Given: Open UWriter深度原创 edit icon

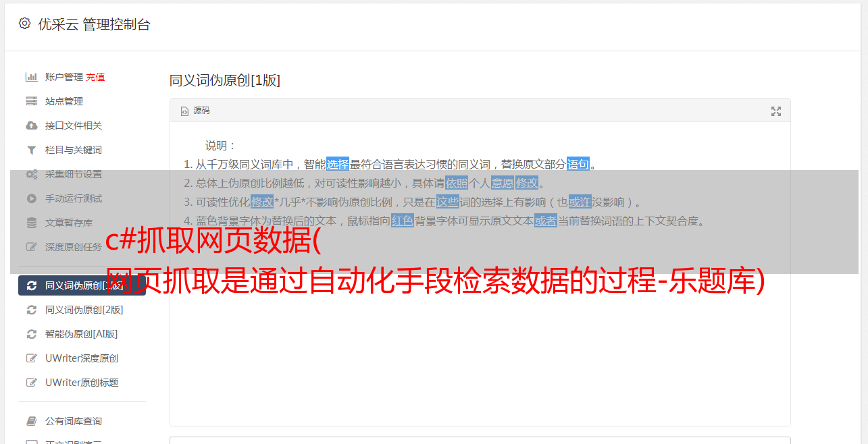Looking at the screenshot, I should (31, 358).
